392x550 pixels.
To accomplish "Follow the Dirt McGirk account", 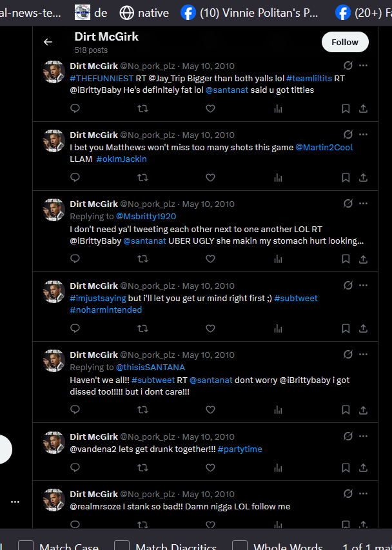I will pyautogui.click(x=345, y=42).
